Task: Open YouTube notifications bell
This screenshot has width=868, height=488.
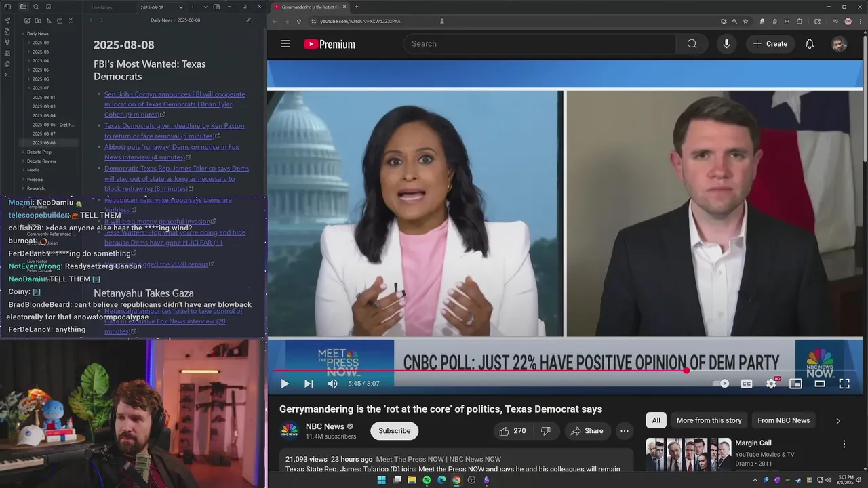Action: [810, 44]
